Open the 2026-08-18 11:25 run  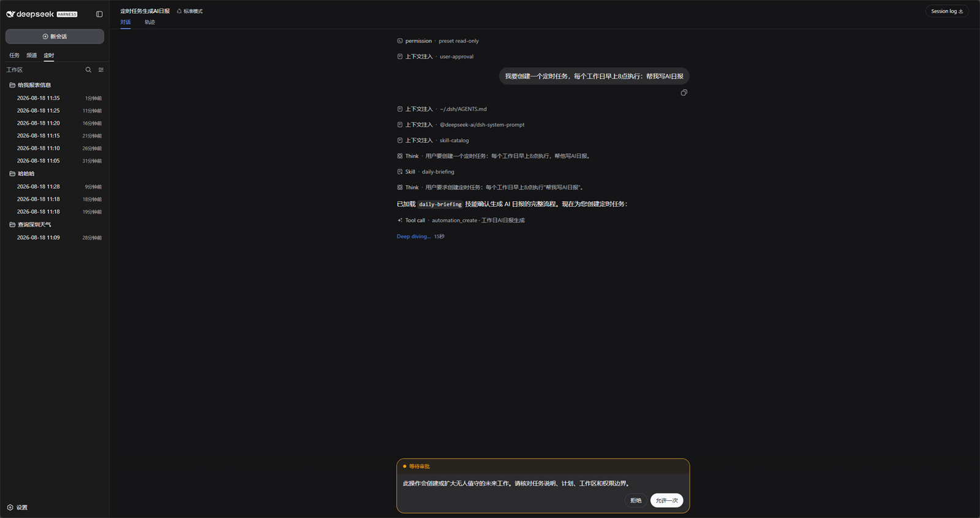pyautogui.click(x=55, y=110)
